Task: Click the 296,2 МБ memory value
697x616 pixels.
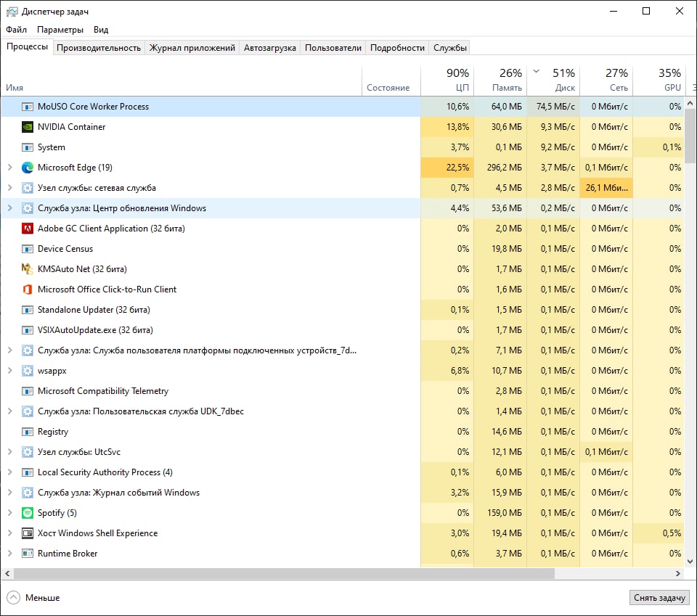Action: point(504,168)
